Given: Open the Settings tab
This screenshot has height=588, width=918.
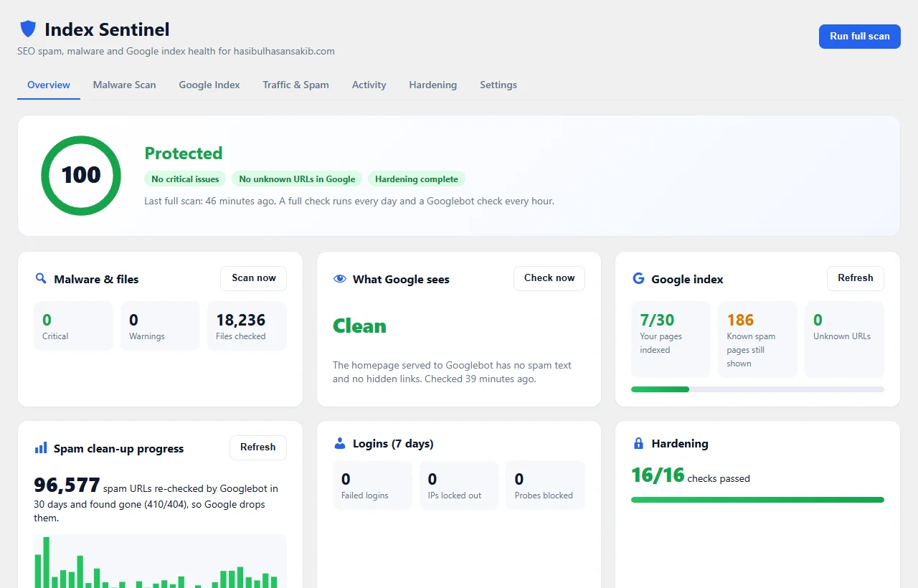Looking at the screenshot, I should point(498,85).
